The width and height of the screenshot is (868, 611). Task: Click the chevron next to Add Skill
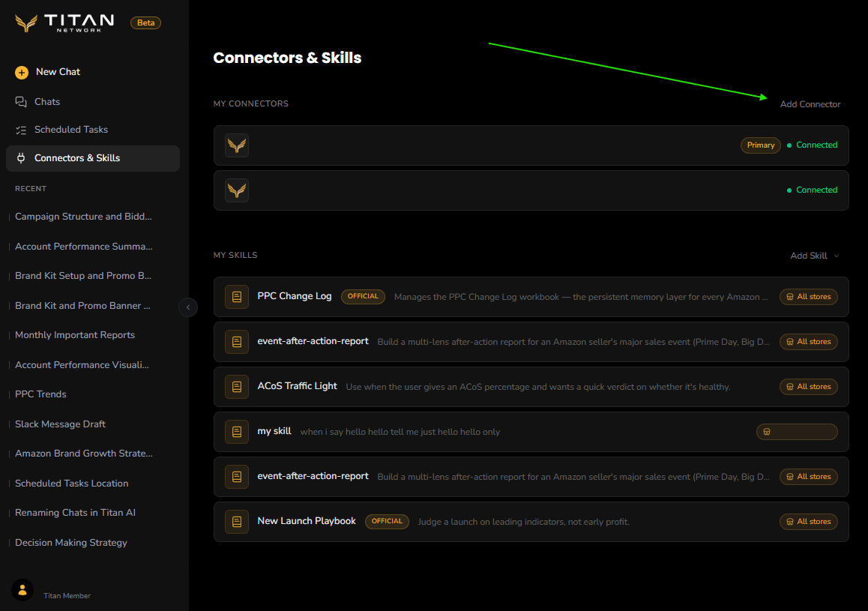[836, 256]
